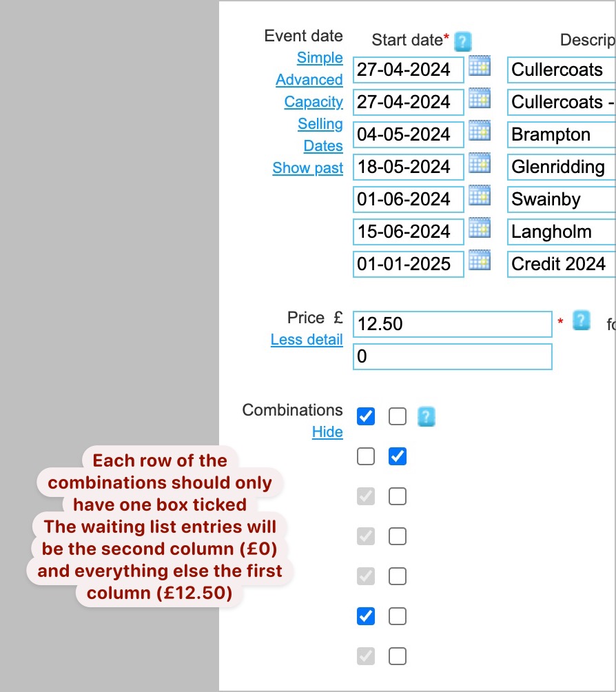Collapse price with Less detail link
616x692 pixels.
(x=307, y=340)
